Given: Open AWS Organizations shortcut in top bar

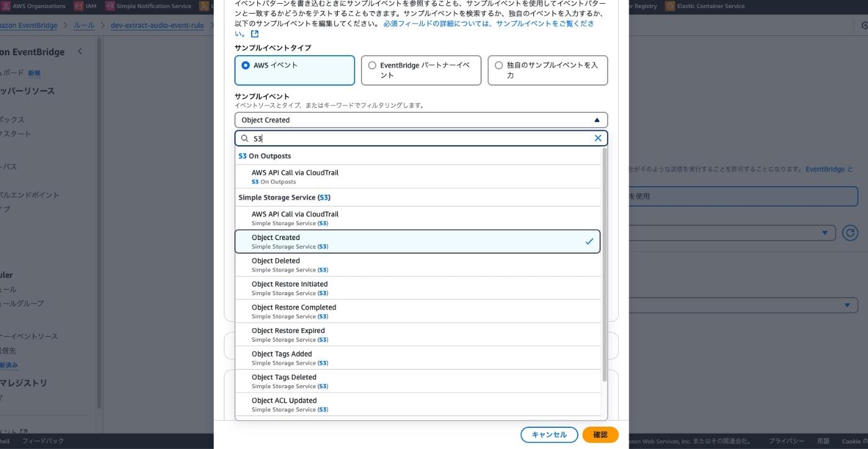Looking at the screenshot, I should [x=33, y=6].
